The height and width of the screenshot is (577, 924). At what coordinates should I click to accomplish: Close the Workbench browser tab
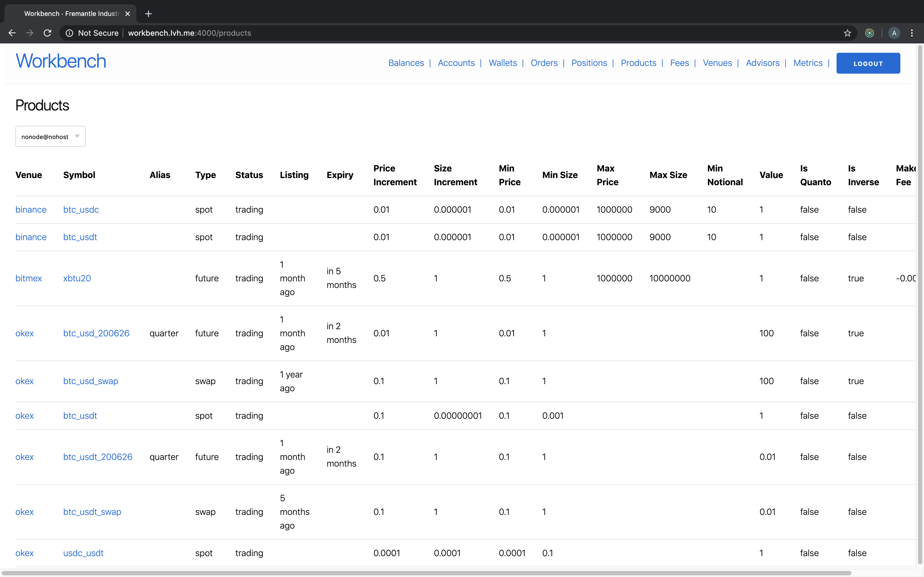pyautogui.click(x=128, y=14)
